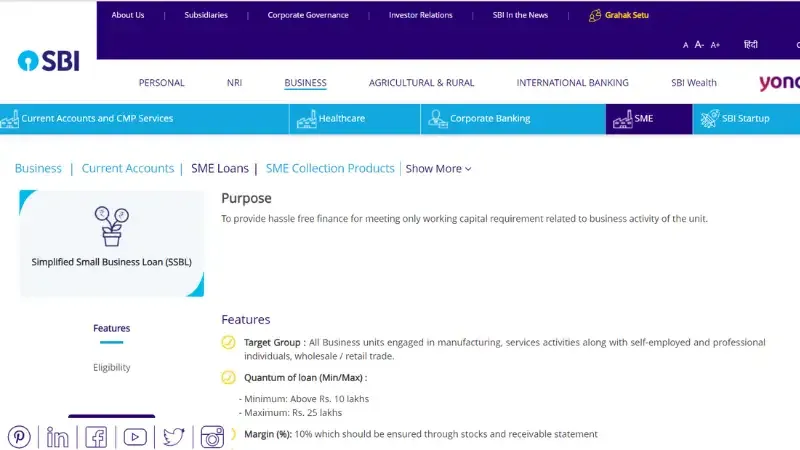Go to the Current Accounts breadcrumb link
This screenshot has height=450, width=800.
click(128, 168)
